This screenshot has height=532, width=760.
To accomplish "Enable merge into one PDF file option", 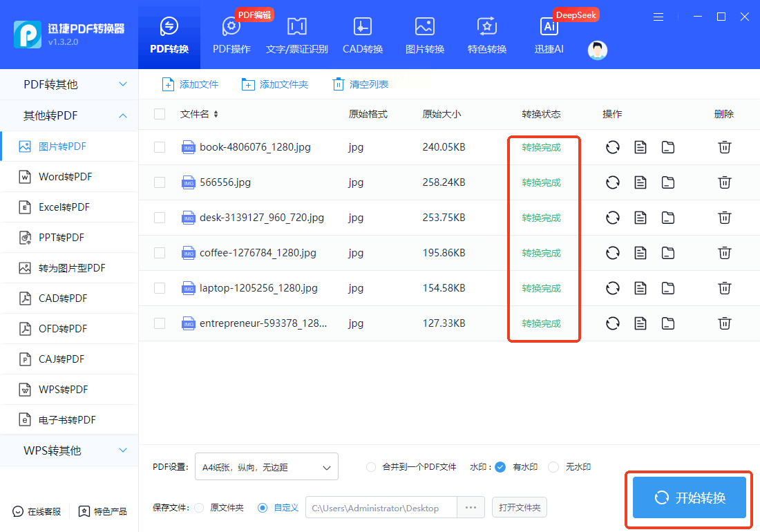I will [371, 467].
